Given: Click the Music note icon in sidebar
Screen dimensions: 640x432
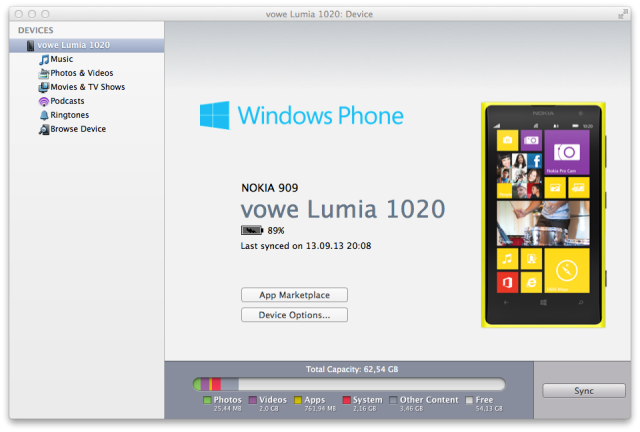Looking at the screenshot, I should tap(43, 59).
